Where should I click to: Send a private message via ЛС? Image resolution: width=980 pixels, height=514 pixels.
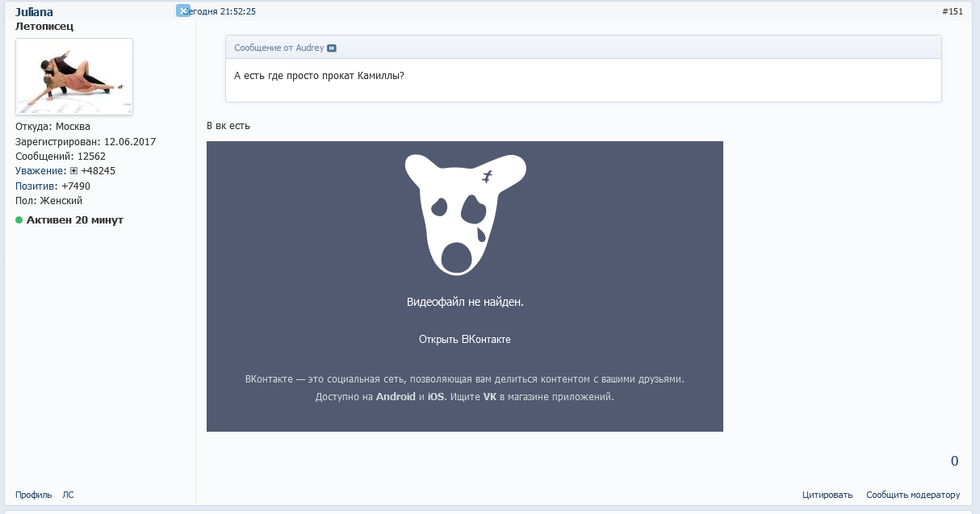tap(68, 495)
